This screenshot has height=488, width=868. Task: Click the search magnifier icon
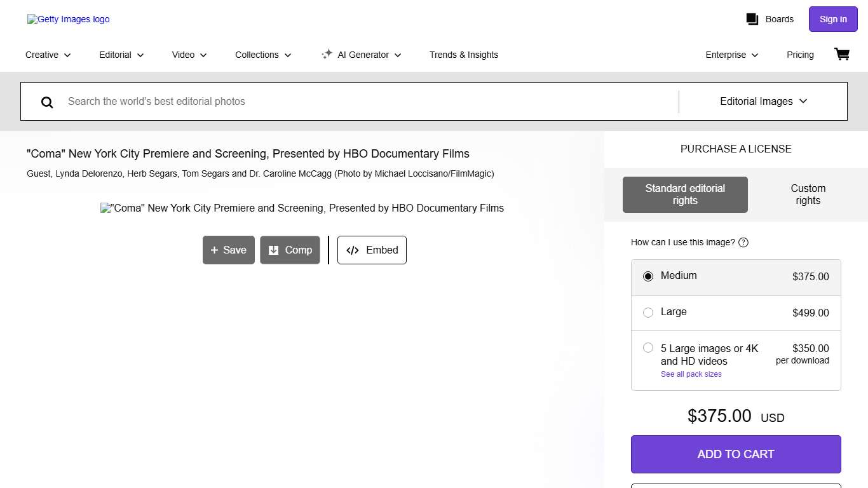[x=47, y=102]
